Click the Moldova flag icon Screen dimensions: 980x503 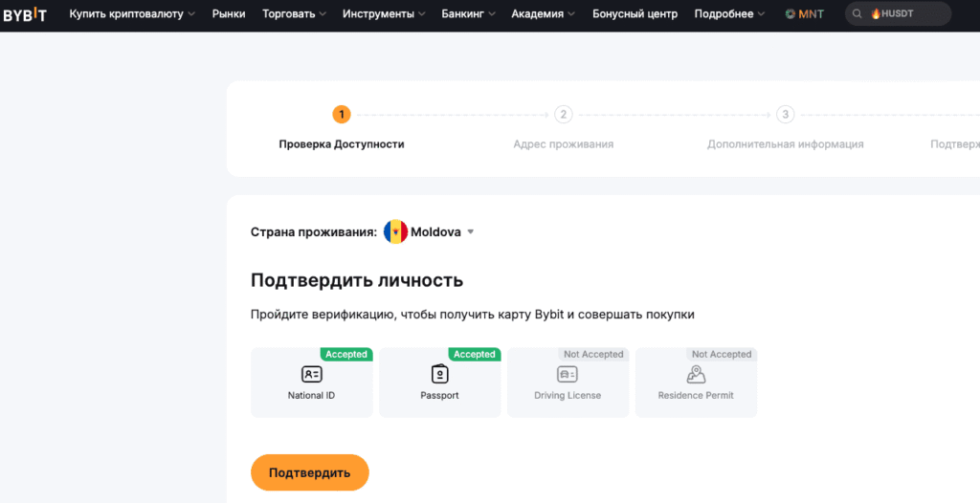coord(395,231)
